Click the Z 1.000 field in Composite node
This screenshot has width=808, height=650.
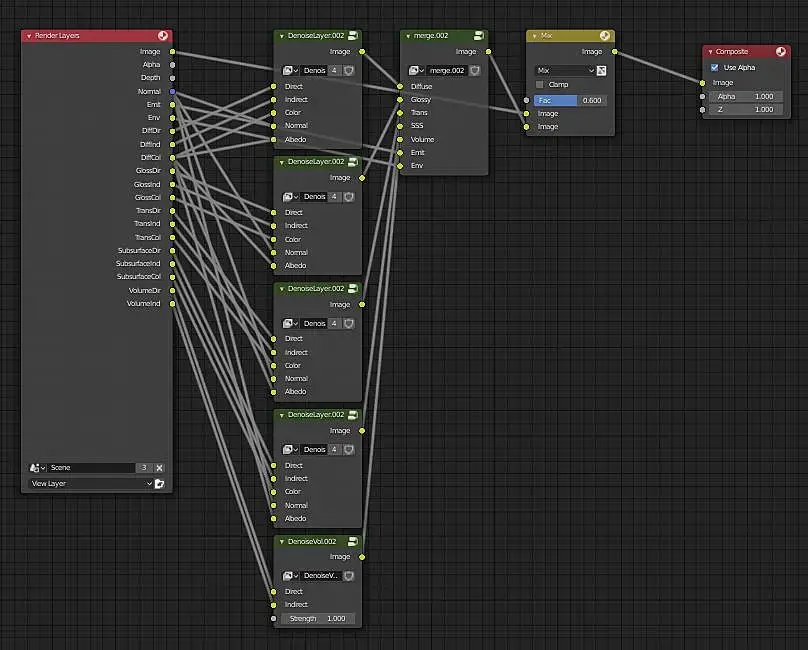coord(746,110)
